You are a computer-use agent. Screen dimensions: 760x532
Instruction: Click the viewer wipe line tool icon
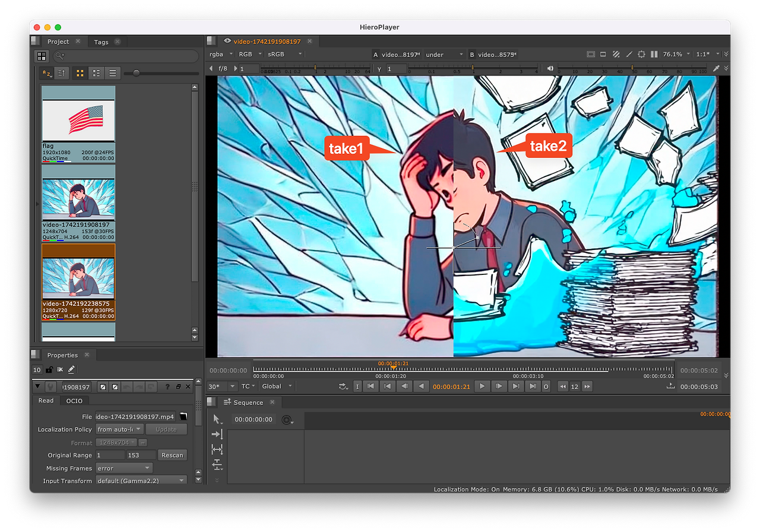(629, 54)
